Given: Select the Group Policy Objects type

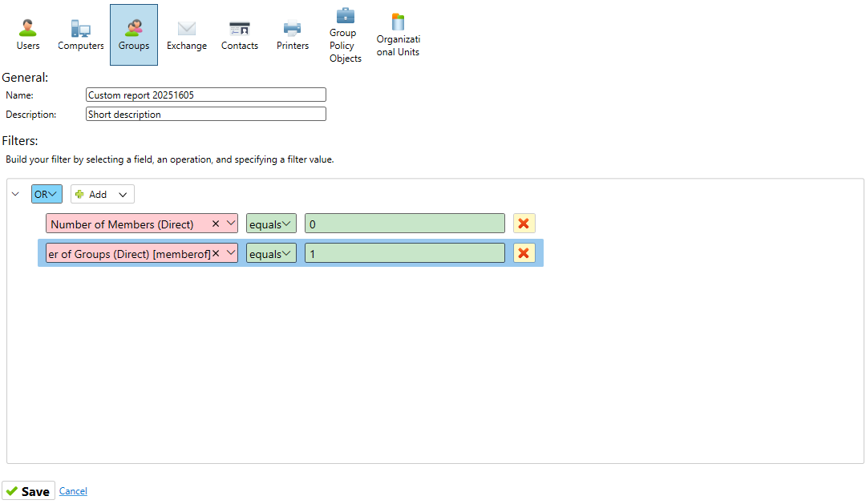Looking at the screenshot, I should [345, 34].
